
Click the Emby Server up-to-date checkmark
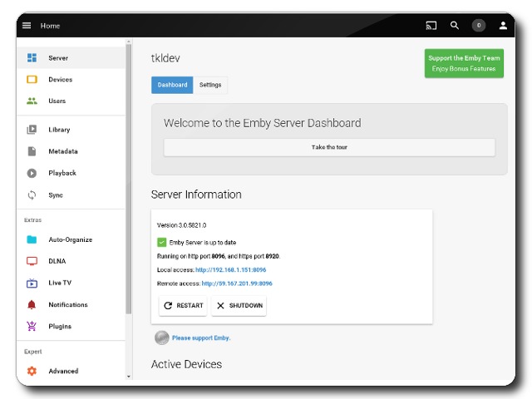click(162, 243)
